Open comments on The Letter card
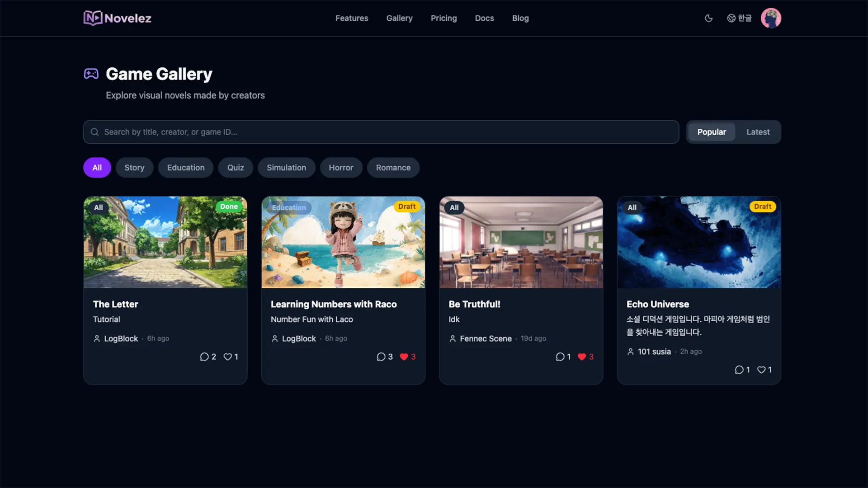Viewport: 868px width, 488px height. [204, 357]
